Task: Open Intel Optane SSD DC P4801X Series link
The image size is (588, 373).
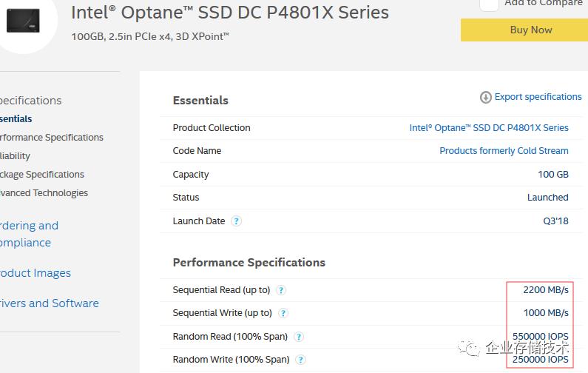Action: (x=489, y=128)
